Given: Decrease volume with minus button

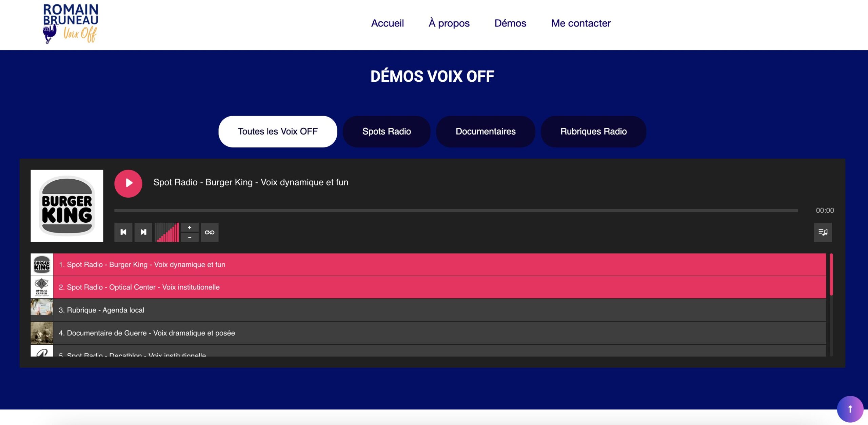Looking at the screenshot, I should 190,238.
